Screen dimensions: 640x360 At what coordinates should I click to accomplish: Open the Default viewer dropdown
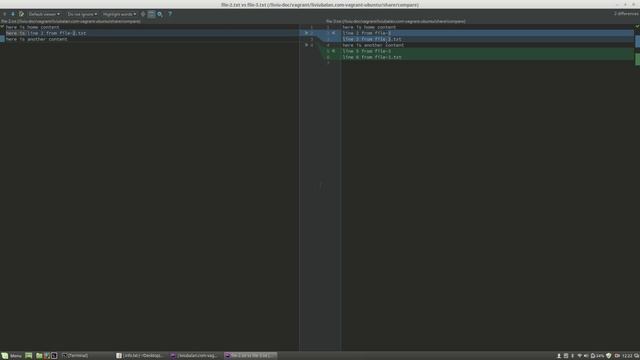click(x=44, y=14)
